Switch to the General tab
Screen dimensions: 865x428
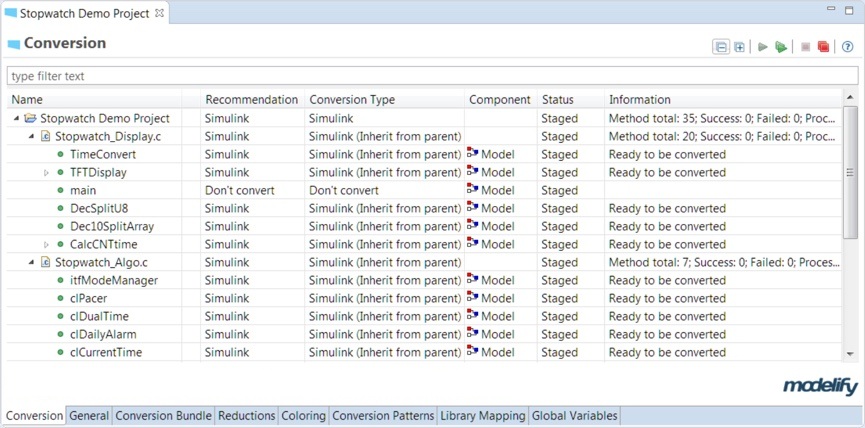click(x=89, y=416)
